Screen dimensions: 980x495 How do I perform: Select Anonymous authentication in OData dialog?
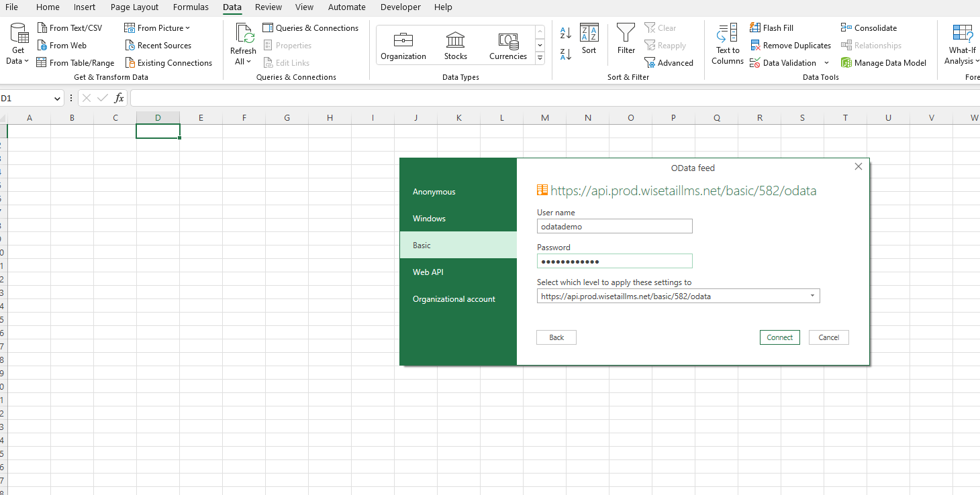(458, 192)
